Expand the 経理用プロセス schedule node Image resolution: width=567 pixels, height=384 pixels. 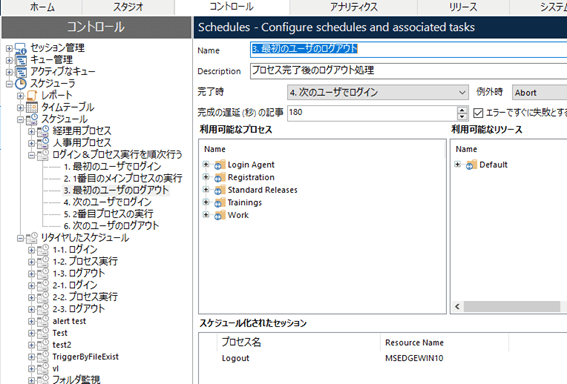32,131
